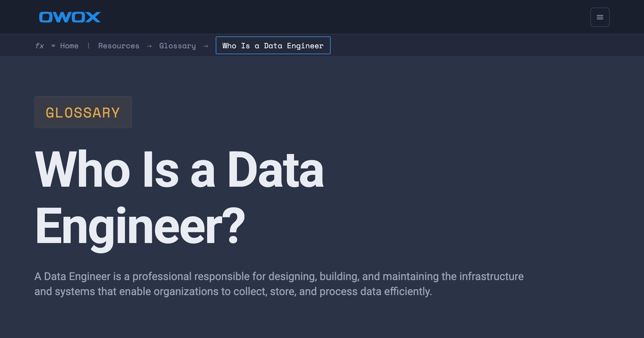The image size is (644, 338).
Task: Click the GLOSSARY category badge
Action: click(83, 112)
